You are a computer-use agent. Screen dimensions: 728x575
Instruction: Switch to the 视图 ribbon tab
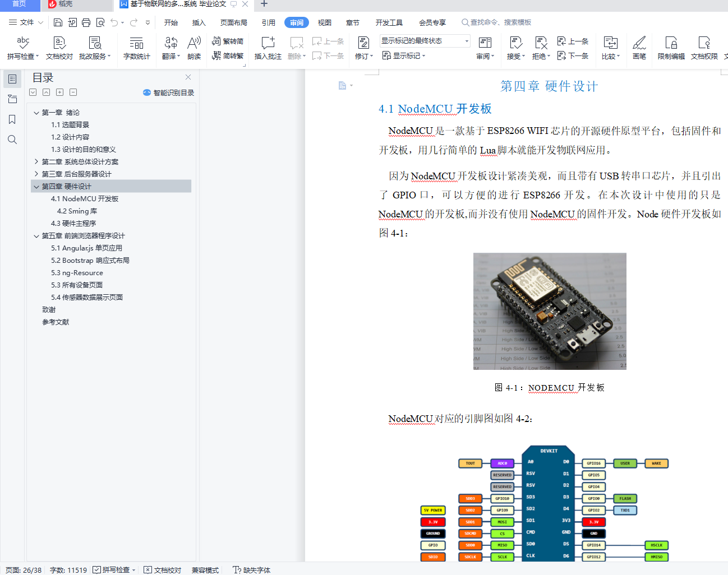(x=325, y=22)
